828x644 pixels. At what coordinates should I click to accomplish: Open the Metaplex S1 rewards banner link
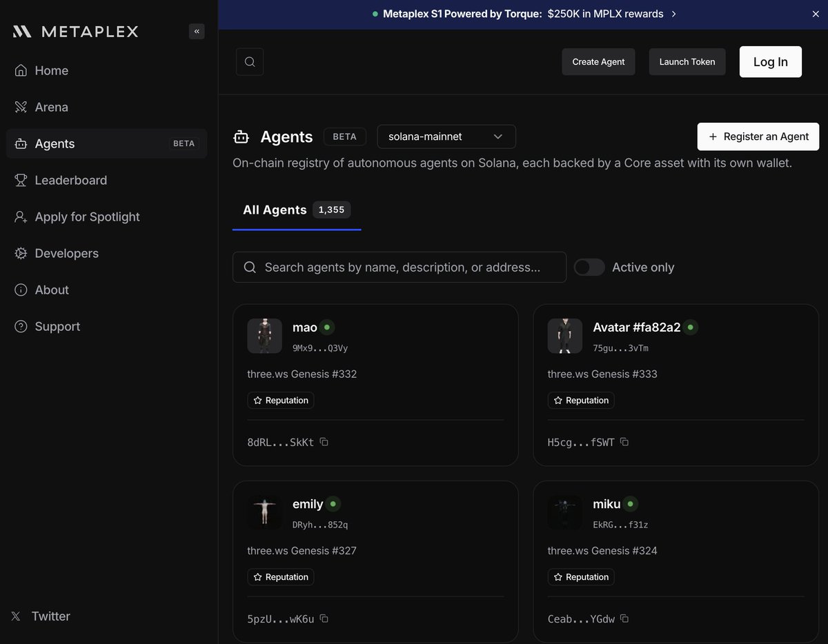[524, 14]
